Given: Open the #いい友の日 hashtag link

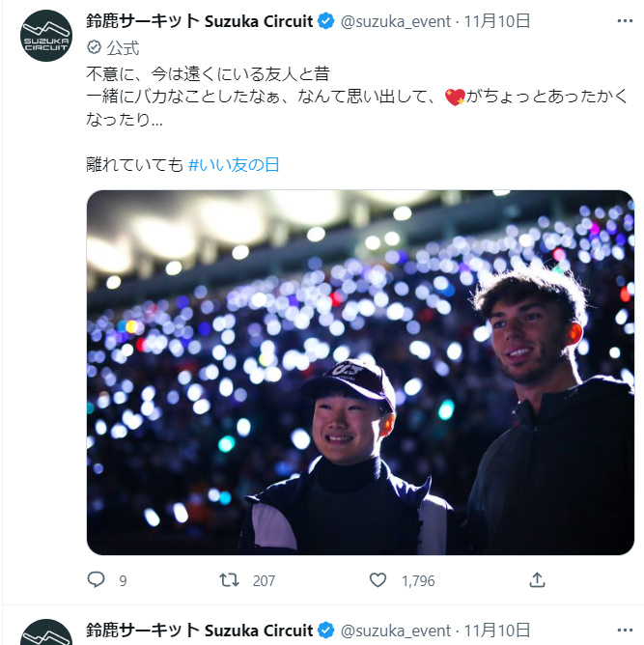Looking at the screenshot, I should point(234,164).
